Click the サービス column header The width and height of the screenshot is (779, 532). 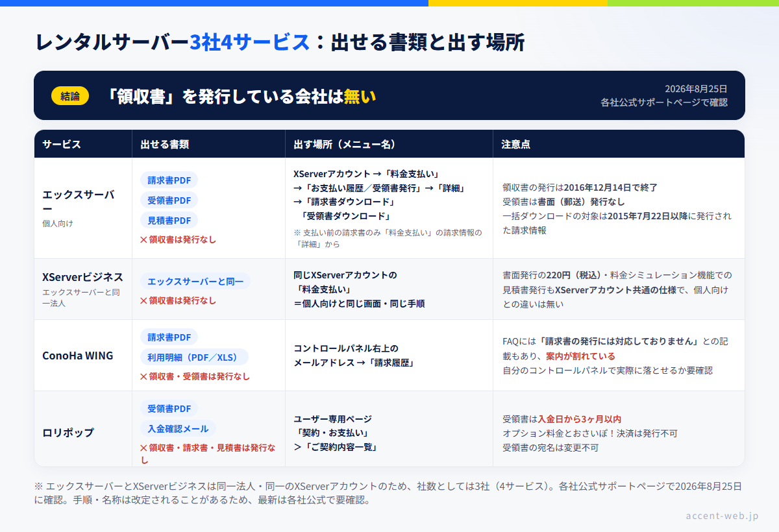click(x=62, y=144)
